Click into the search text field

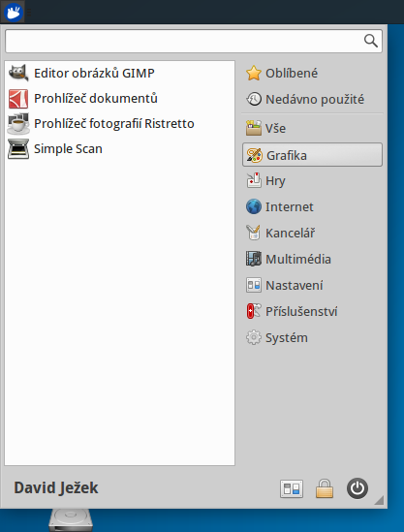coord(183,41)
